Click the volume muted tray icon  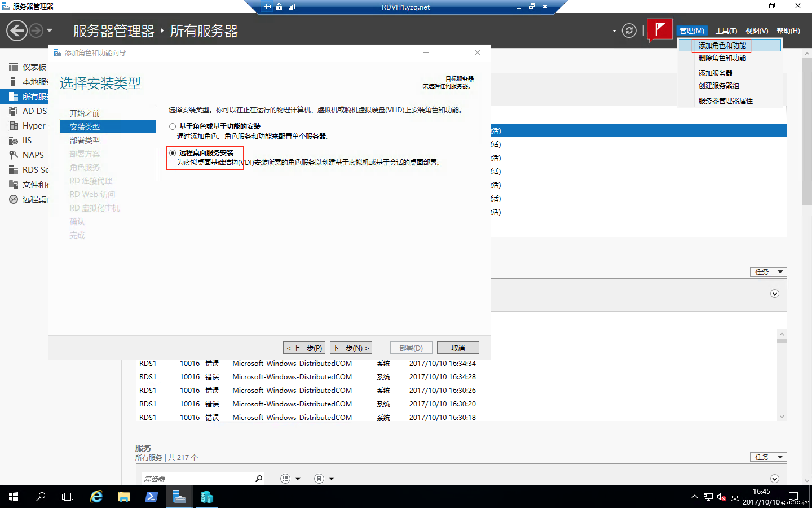[721, 497]
